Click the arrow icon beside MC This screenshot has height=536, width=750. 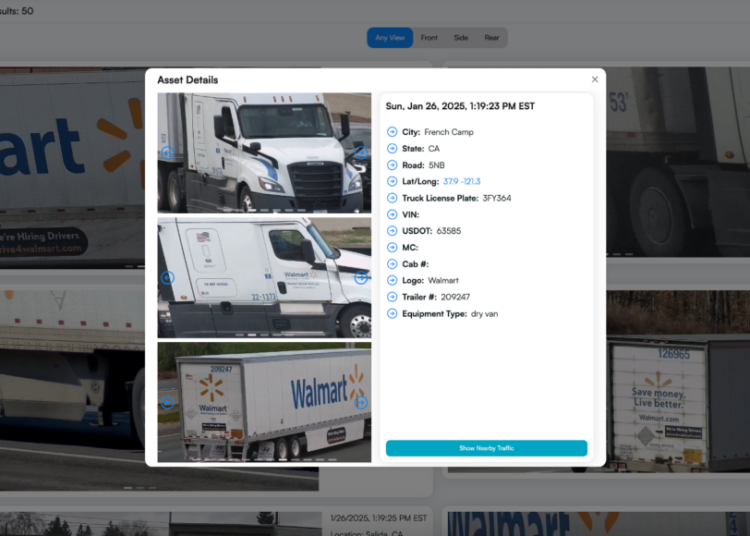point(392,247)
